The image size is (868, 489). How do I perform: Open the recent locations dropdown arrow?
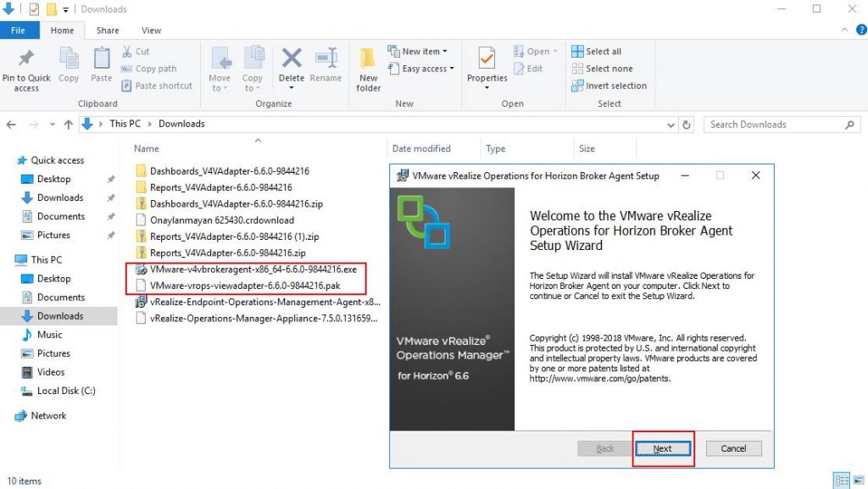(52, 125)
